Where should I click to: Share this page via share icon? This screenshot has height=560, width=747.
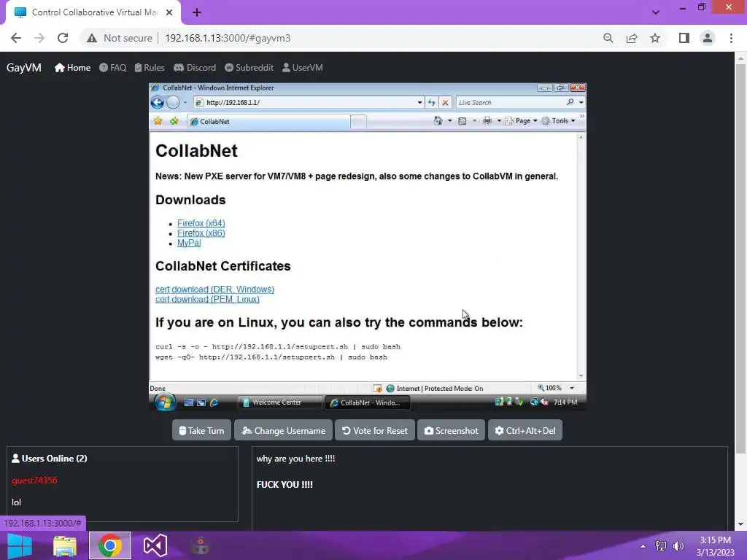(632, 38)
